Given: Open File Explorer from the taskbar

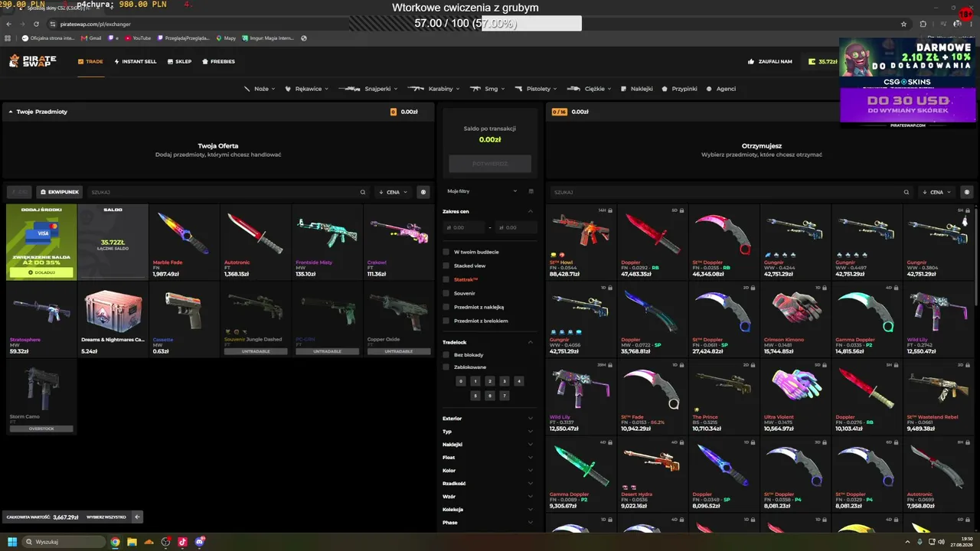Looking at the screenshot, I should pos(132,542).
